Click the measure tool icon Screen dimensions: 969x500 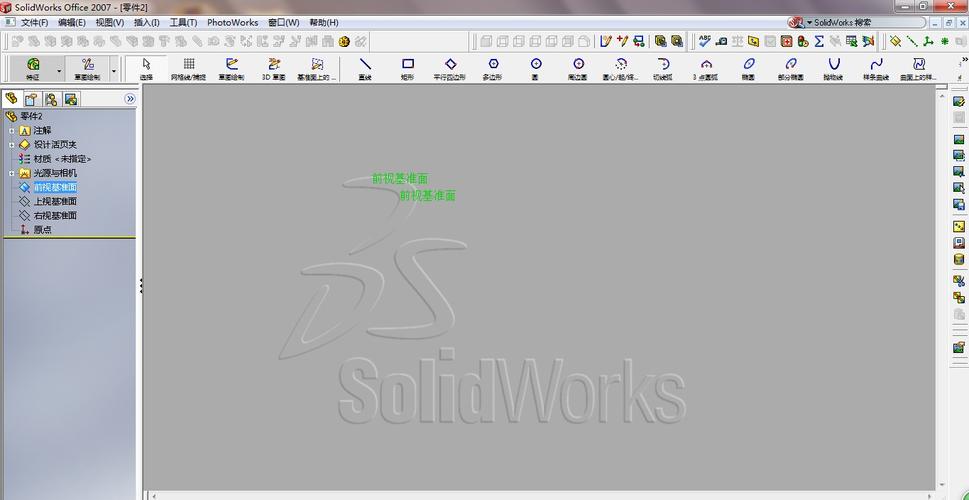[x=721, y=41]
